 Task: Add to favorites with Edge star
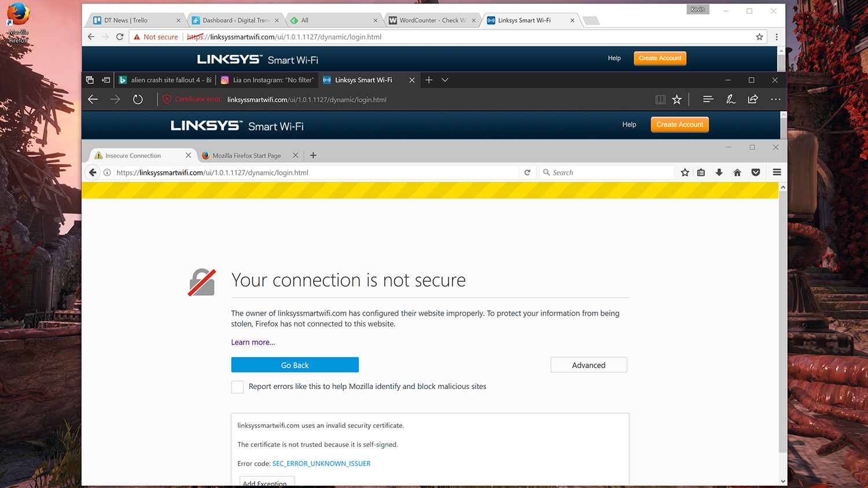[676, 100]
